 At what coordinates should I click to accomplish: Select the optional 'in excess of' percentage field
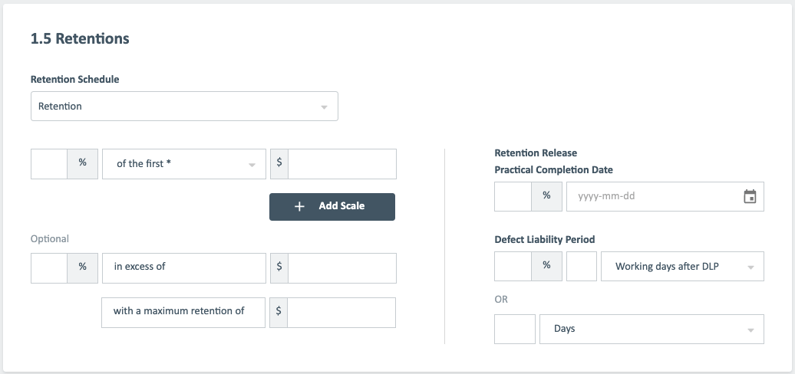click(x=49, y=268)
